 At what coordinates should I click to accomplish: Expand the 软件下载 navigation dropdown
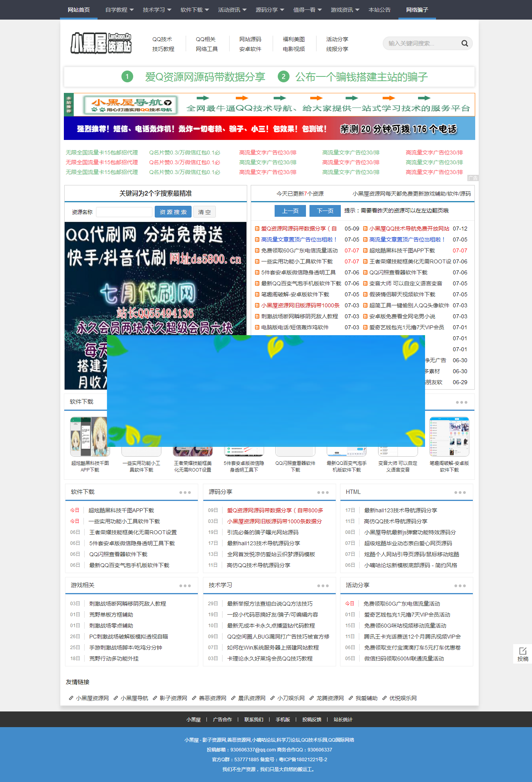[x=194, y=10]
